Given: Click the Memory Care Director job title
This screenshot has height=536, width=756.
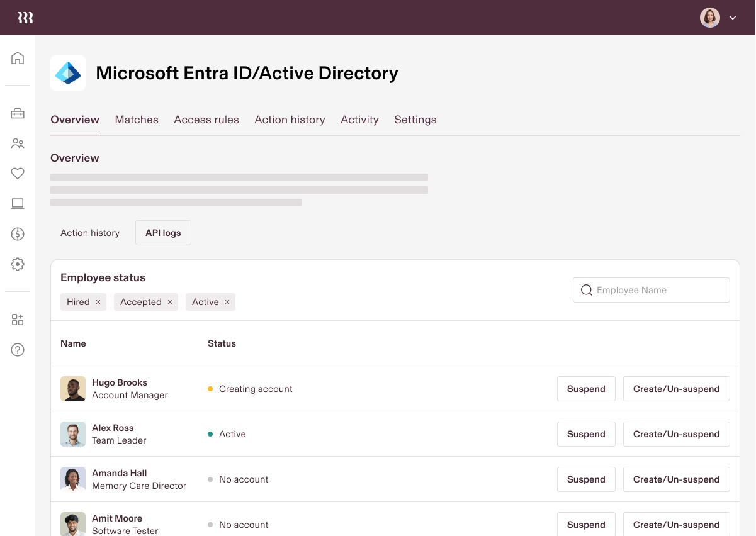Looking at the screenshot, I should pos(139,486).
